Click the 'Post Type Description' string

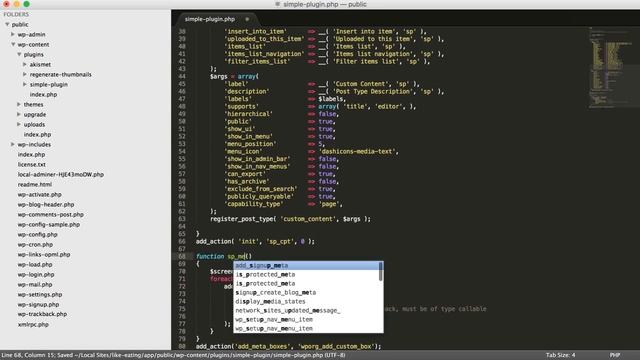point(372,91)
